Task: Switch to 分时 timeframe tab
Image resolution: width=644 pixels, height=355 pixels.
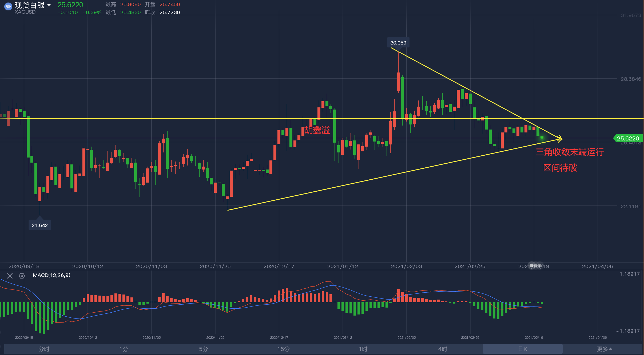Action: (x=44, y=349)
